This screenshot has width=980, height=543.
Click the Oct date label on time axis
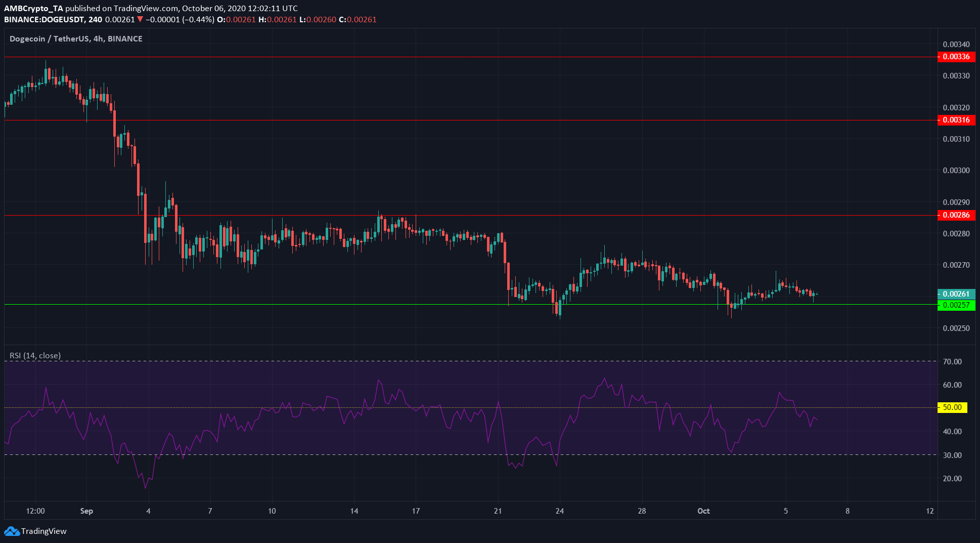tap(703, 511)
